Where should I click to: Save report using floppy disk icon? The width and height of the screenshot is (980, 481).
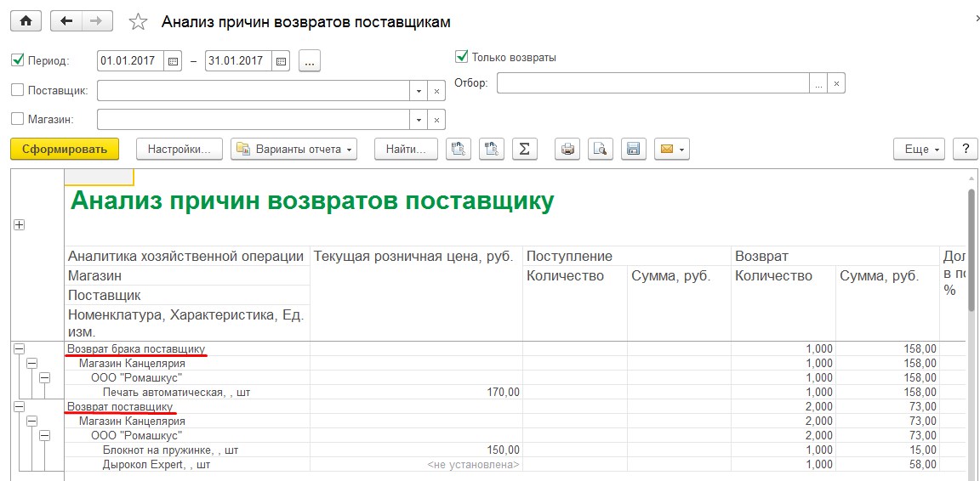(x=632, y=149)
